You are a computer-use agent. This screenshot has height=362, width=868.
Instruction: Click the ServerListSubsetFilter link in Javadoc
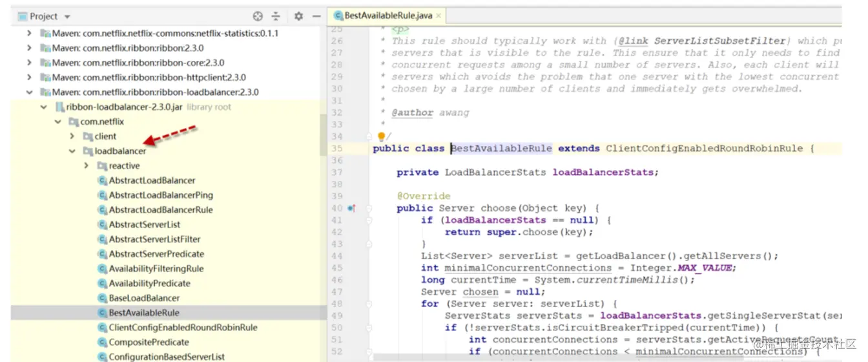click(721, 41)
